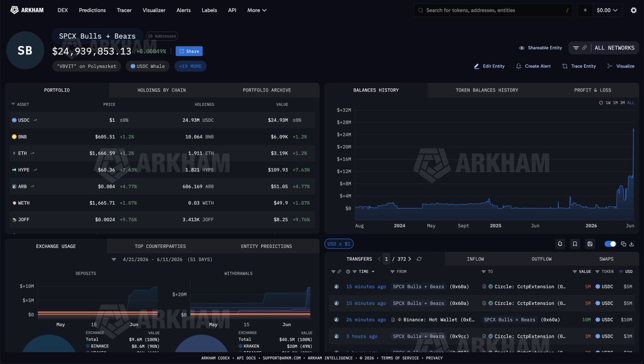644x364 pixels.
Task: Click the transfers page number field
Action: (x=386, y=259)
